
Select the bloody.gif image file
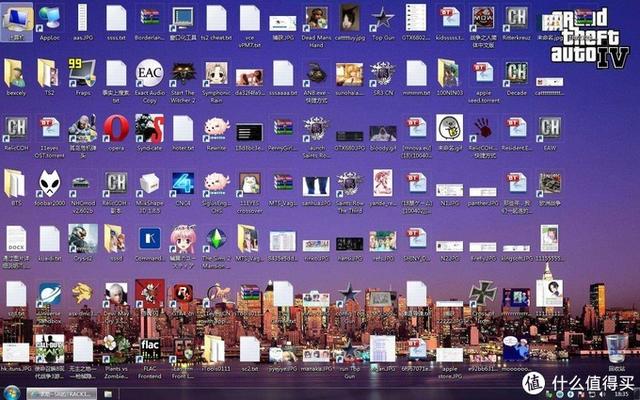pyautogui.click(x=383, y=133)
